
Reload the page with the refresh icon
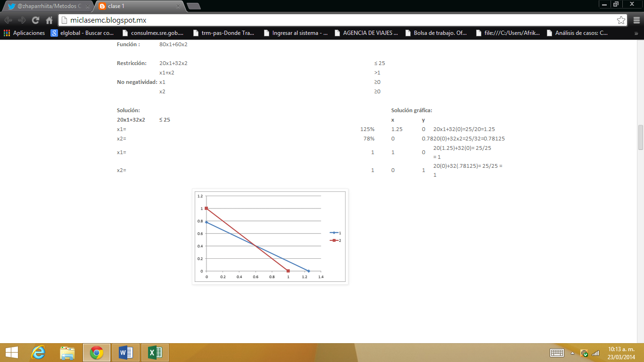tap(35, 20)
